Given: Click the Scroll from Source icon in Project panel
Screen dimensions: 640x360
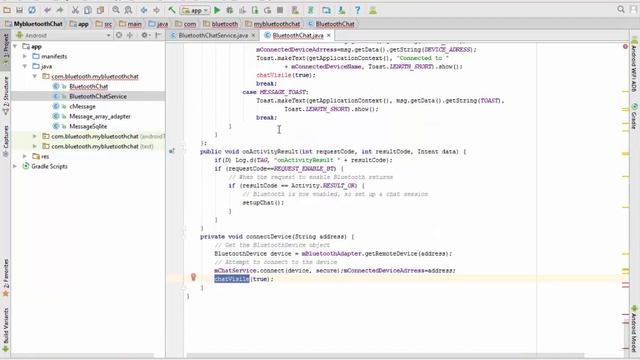Looking at the screenshot, I should point(119,35).
